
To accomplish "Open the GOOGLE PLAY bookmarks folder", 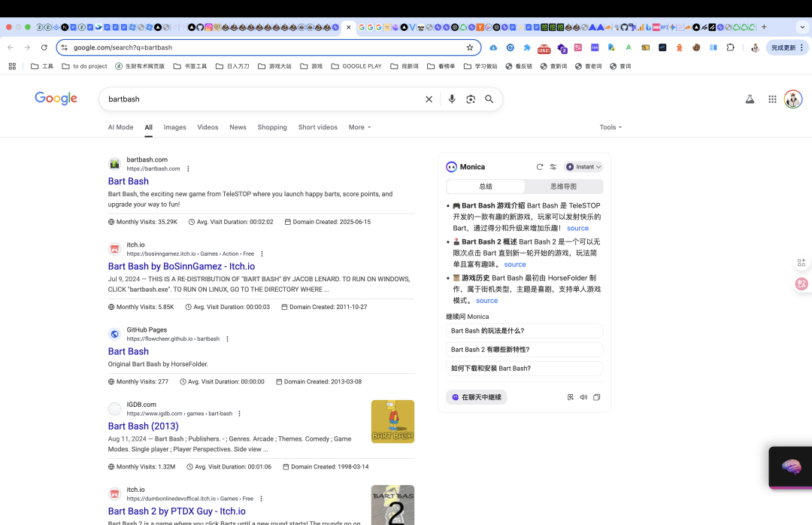I will pyautogui.click(x=356, y=66).
